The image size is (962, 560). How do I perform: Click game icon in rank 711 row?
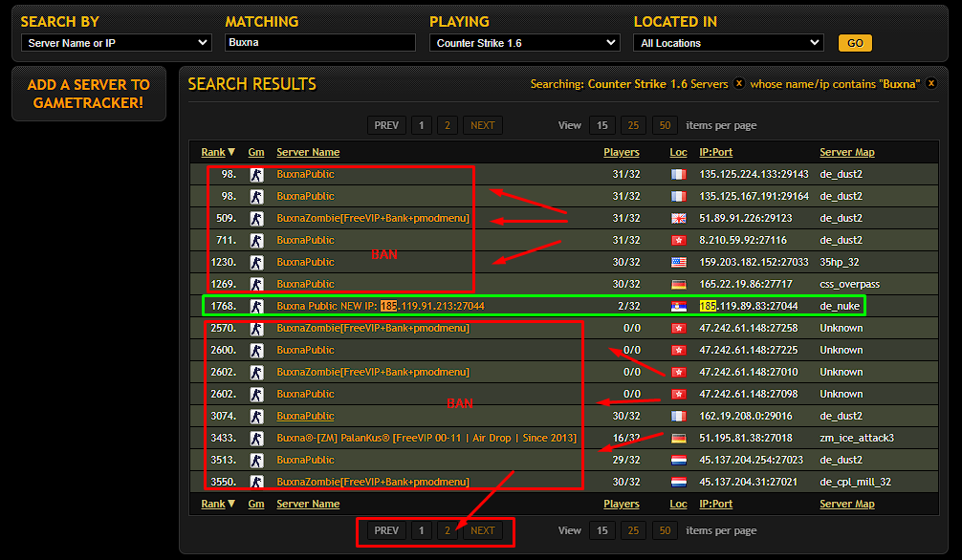(256, 241)
